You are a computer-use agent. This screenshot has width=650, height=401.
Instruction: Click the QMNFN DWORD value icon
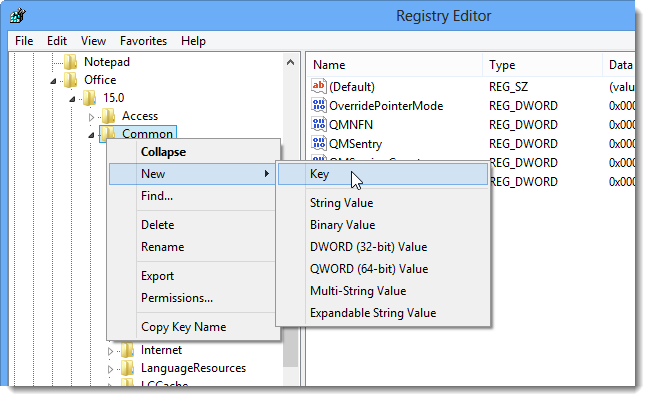point(318,124)
